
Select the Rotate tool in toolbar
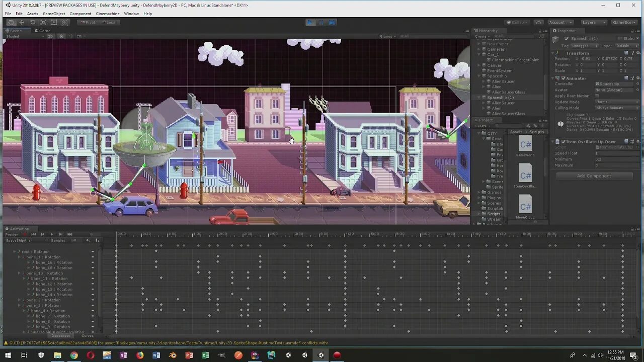(x=33, y=22)
